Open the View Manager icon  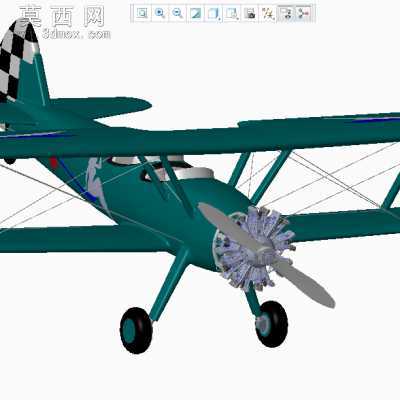click(x=250, y=14)
